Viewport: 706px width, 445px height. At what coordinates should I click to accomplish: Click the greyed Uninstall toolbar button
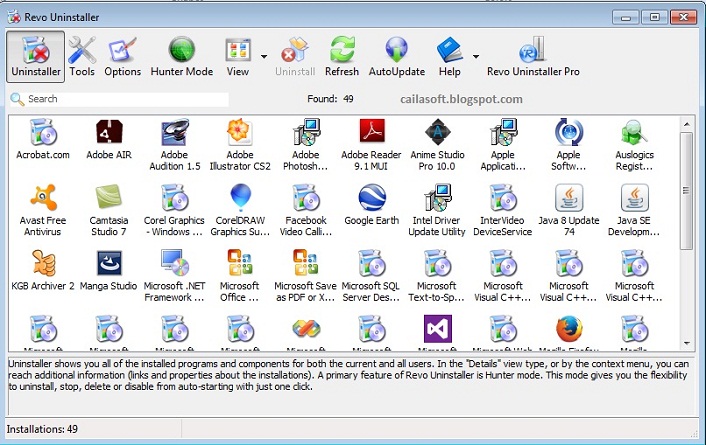tap(295, 57)
